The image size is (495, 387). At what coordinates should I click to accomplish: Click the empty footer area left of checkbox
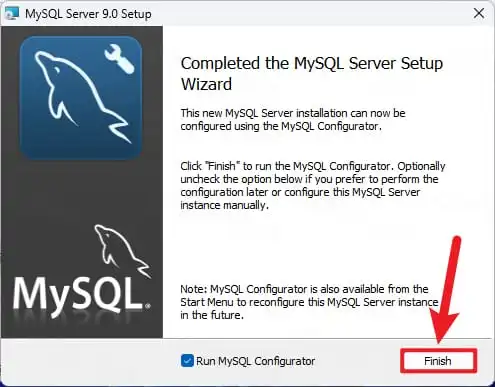coord(90,361)
